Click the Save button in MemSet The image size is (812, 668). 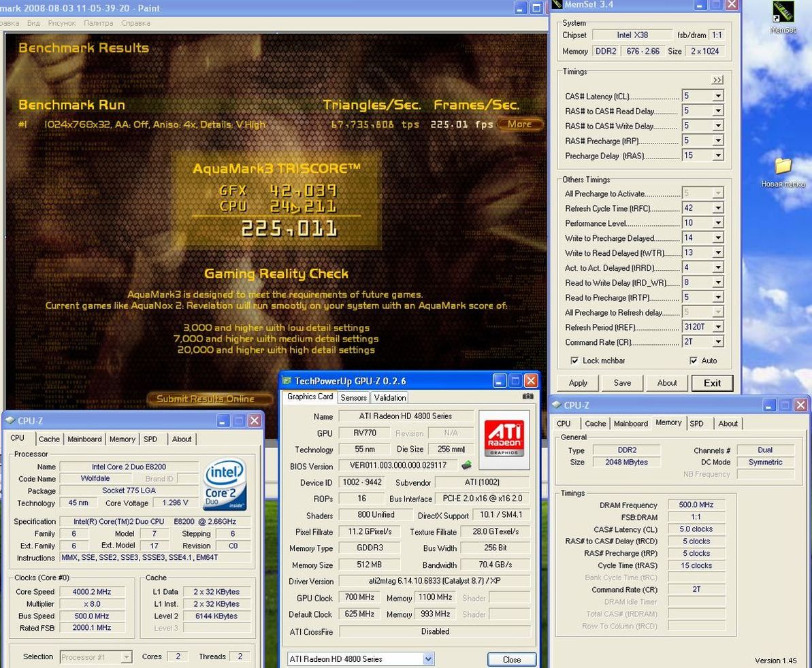622,383
